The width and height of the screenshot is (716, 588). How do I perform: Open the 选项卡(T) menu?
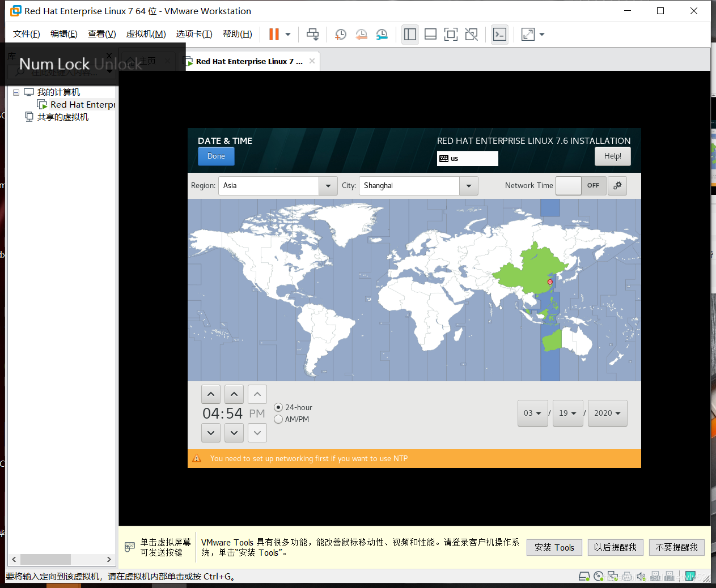tap(194, 34)
